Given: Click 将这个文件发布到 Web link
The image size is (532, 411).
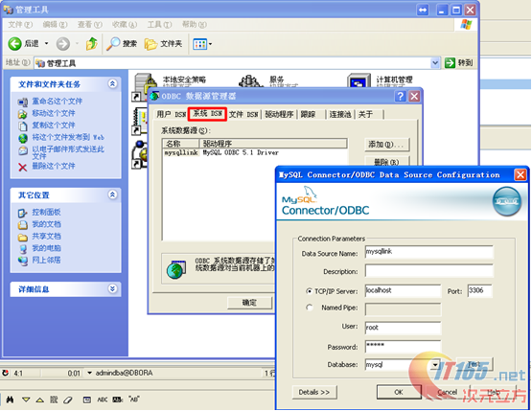Looking at the screenshot, I should pyautogui.click(x=68, y=137).
